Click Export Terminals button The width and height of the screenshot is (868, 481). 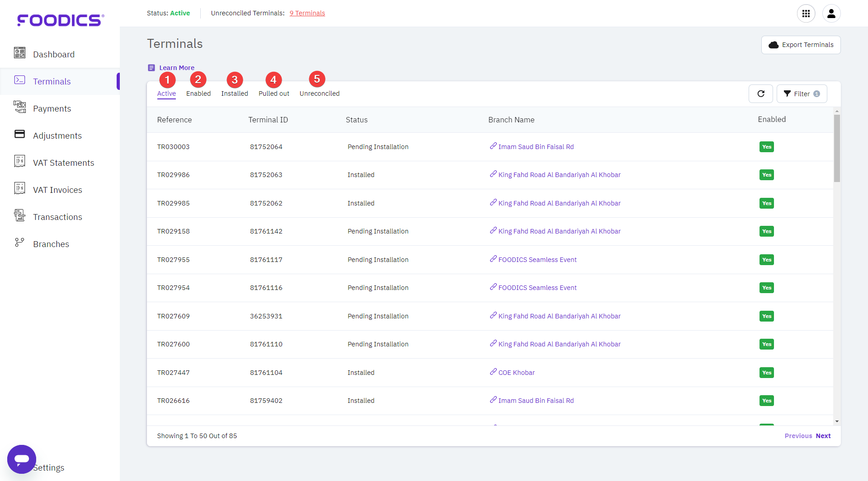pyautogui.click(x=801, y=45)
